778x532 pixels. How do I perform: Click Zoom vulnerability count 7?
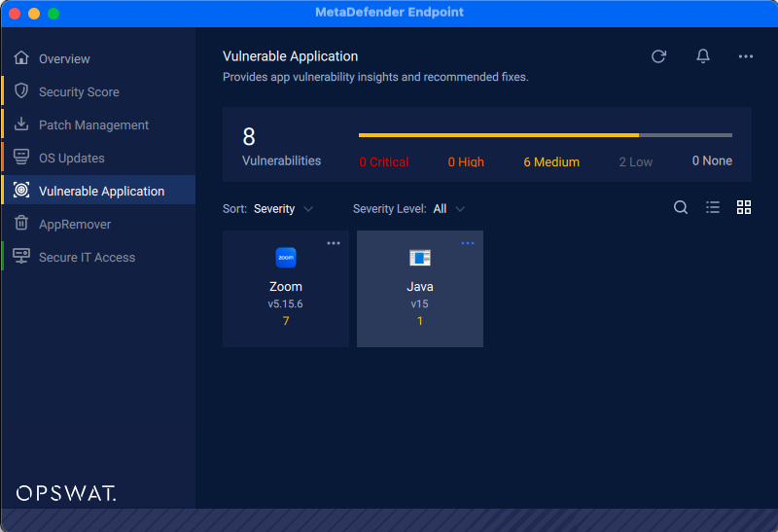click(x=286, y=321)
